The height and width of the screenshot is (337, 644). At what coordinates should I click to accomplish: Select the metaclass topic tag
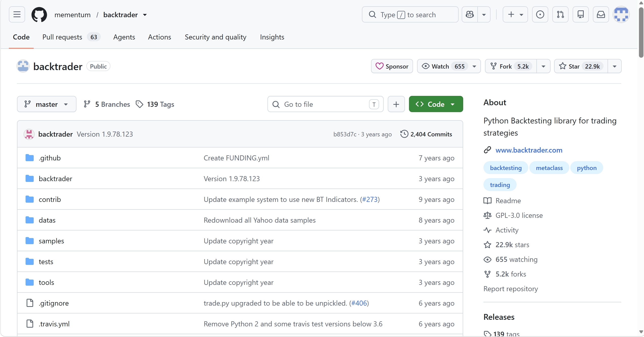coord(549,168)
